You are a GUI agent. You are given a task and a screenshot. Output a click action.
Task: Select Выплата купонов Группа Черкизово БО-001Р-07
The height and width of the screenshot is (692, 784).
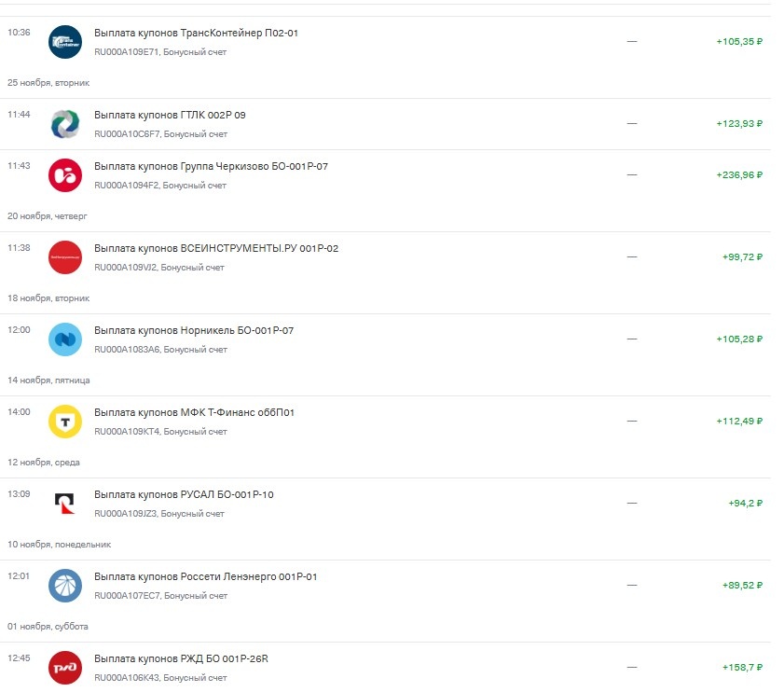tap(211, 166)
